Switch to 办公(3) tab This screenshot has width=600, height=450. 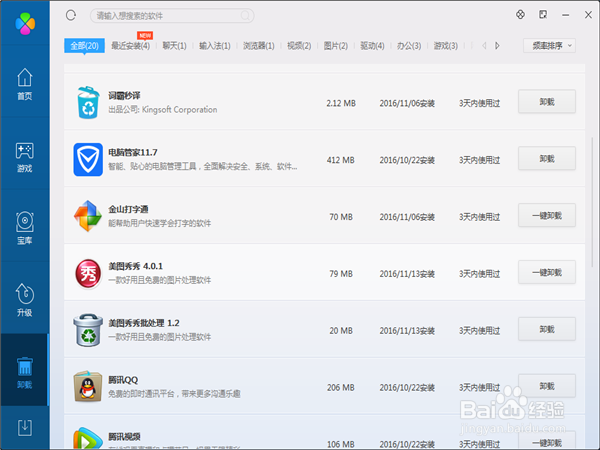(409, 46)
